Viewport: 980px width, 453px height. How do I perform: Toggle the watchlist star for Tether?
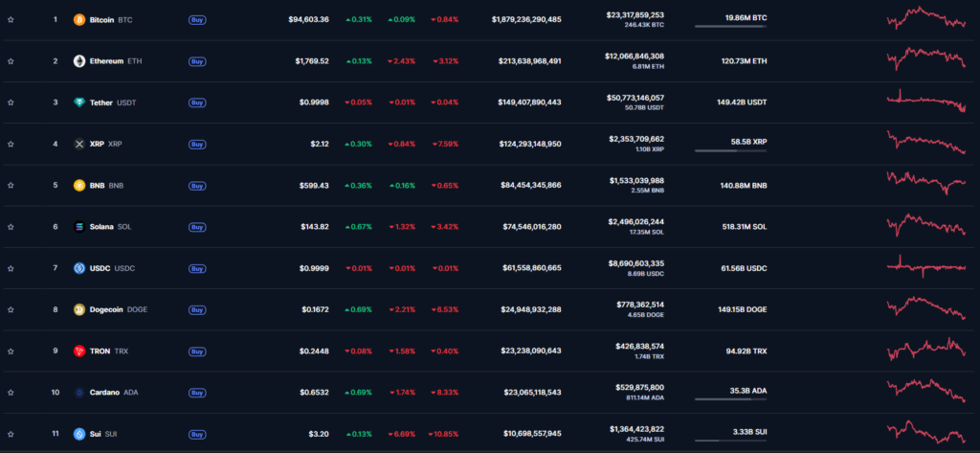pos(11,102)
